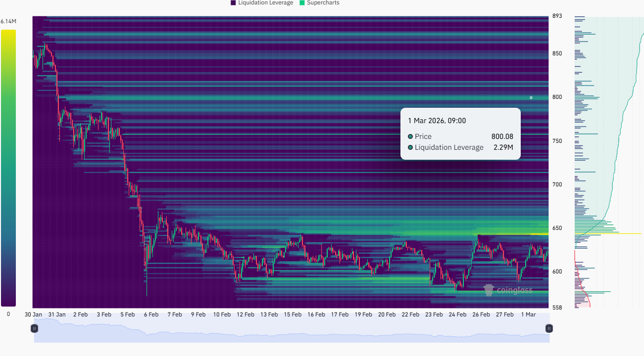Click the 30 Jan date axis label

pos(34,314)
